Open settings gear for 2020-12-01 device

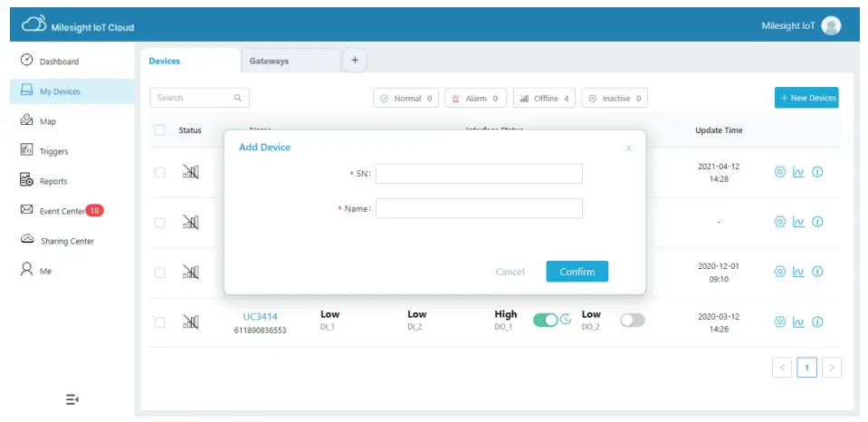780,272
